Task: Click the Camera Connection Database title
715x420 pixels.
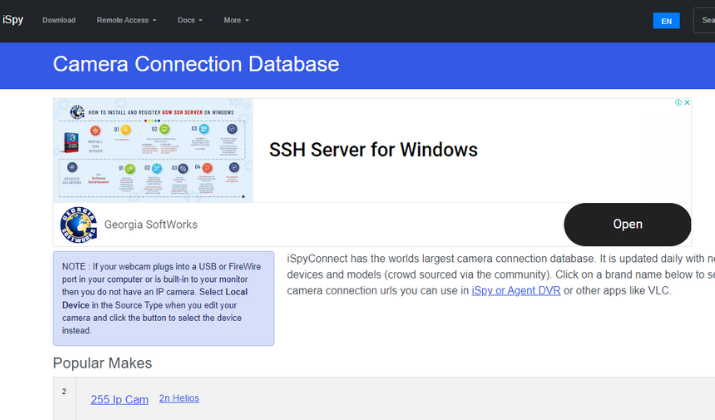Action: [x=196, y=64]
